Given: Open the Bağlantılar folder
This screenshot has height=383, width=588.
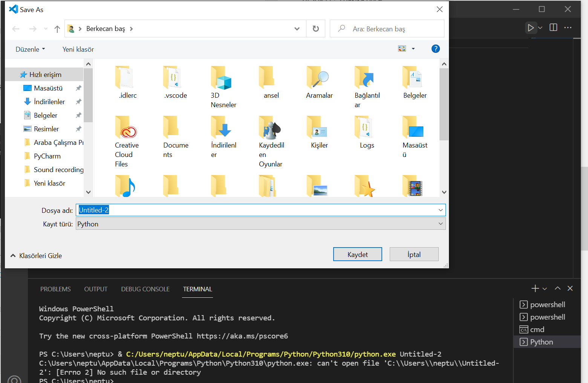Looking at the screenshot, I should (x=367, y=87).
